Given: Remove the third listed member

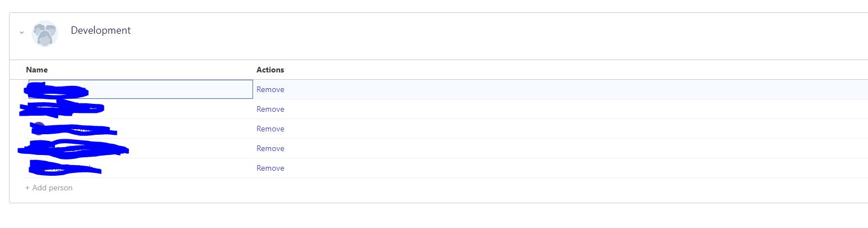Looking at the screenshot, I should (270, 129).
